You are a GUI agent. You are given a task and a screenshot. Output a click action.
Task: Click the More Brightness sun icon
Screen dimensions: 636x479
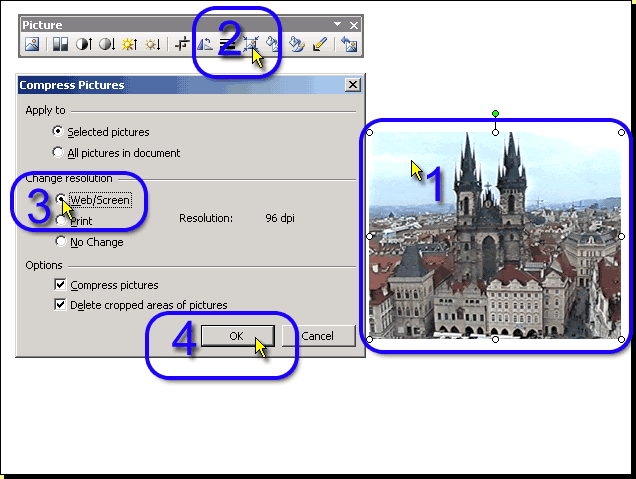(129, 44)
